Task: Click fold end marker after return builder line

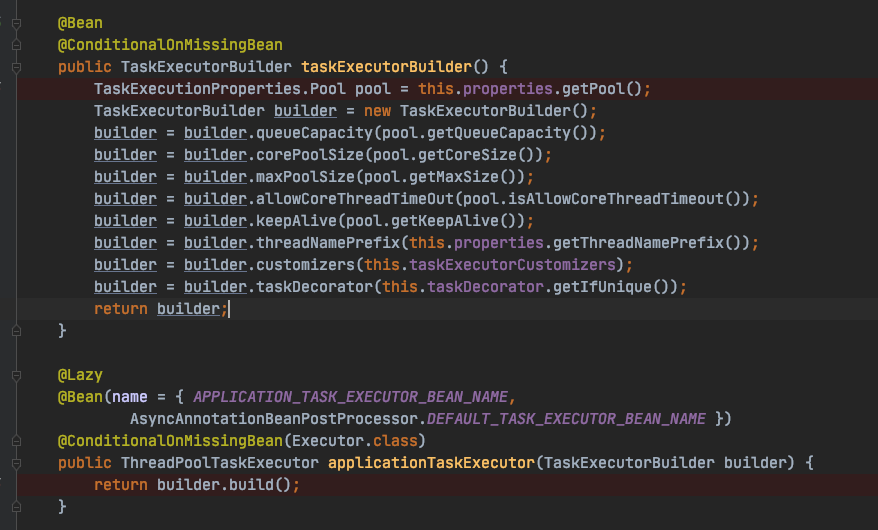Action: (16, 331)
